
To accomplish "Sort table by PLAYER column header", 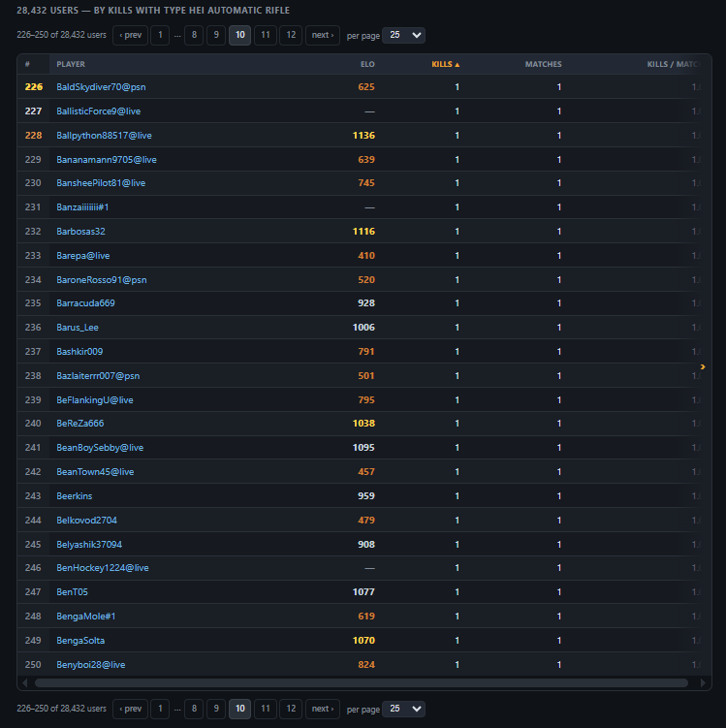I will [71, 64].
